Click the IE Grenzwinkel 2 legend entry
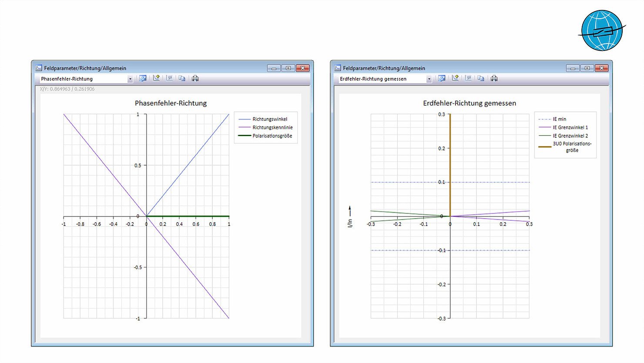Screen dimensions: 644x363 coord(563,136)
